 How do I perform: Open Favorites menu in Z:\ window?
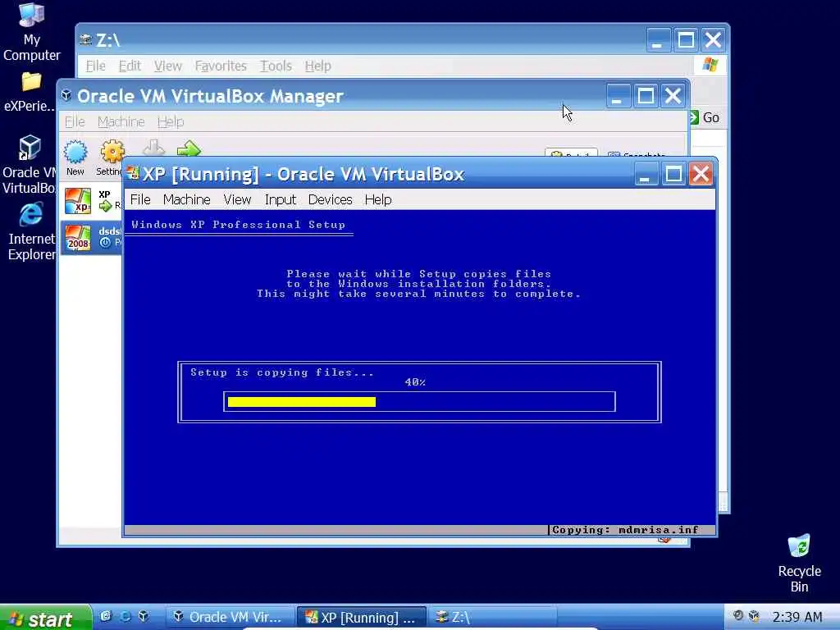(x=221, y=66)
